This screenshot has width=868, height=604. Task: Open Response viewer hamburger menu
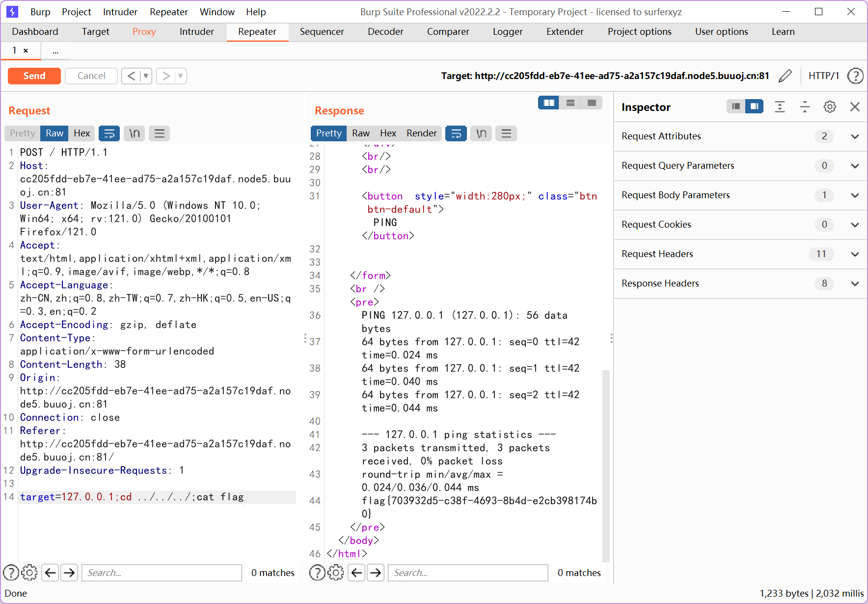(506, 133)
